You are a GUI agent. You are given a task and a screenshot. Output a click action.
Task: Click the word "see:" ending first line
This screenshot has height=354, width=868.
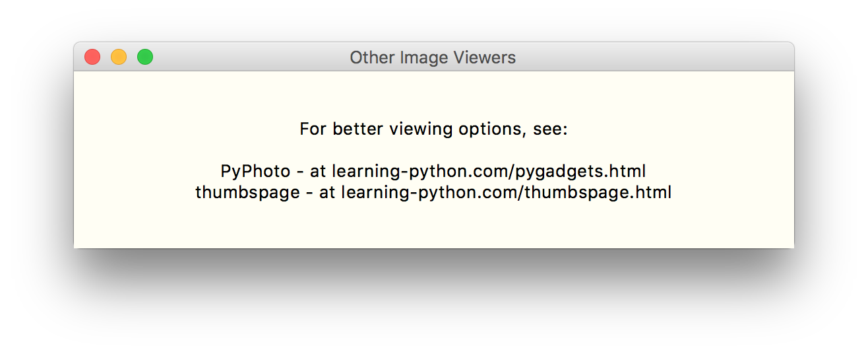click(x=550, y=129)
